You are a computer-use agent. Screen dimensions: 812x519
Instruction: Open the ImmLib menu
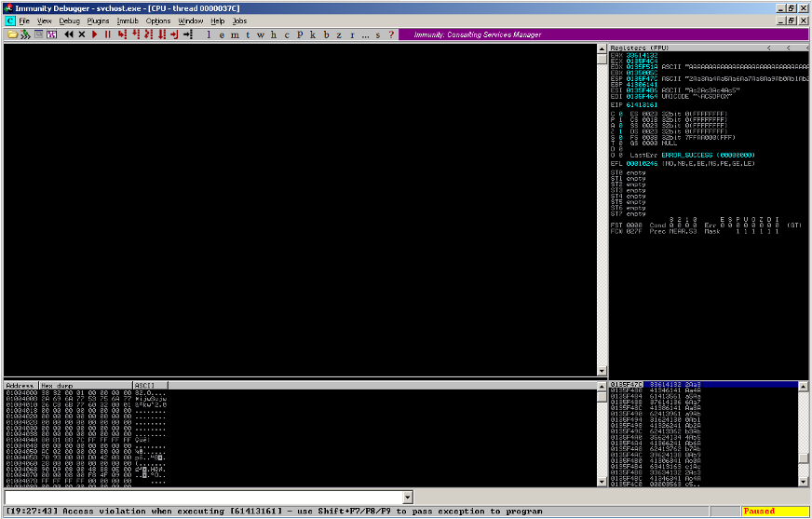coord(128,20)
